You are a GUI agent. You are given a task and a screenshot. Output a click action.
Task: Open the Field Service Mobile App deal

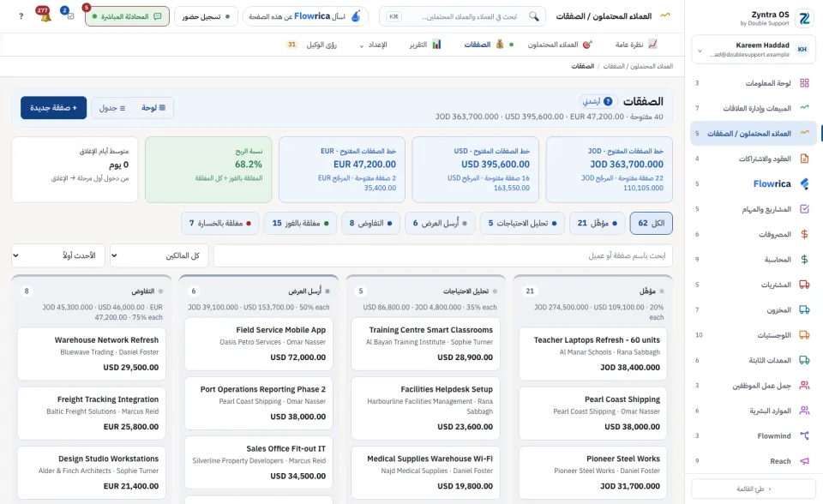(x=259, y=344)
